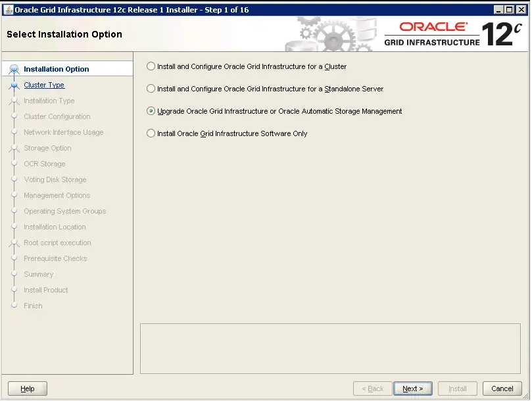Cancel the installer
532x401 pixels.
pyautogui.click(x=502, y=389)
